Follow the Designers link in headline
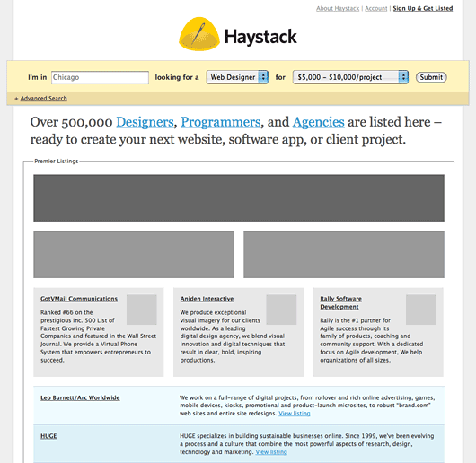 [x=145, y=122]
